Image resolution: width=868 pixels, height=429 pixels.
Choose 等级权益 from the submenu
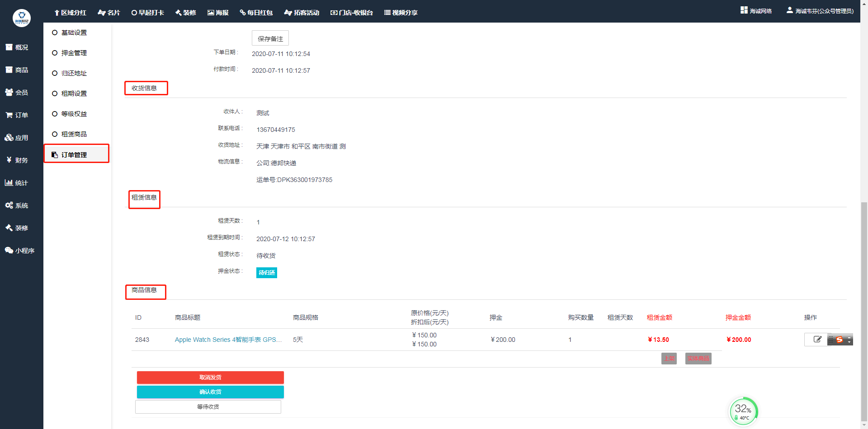[74, 114]
